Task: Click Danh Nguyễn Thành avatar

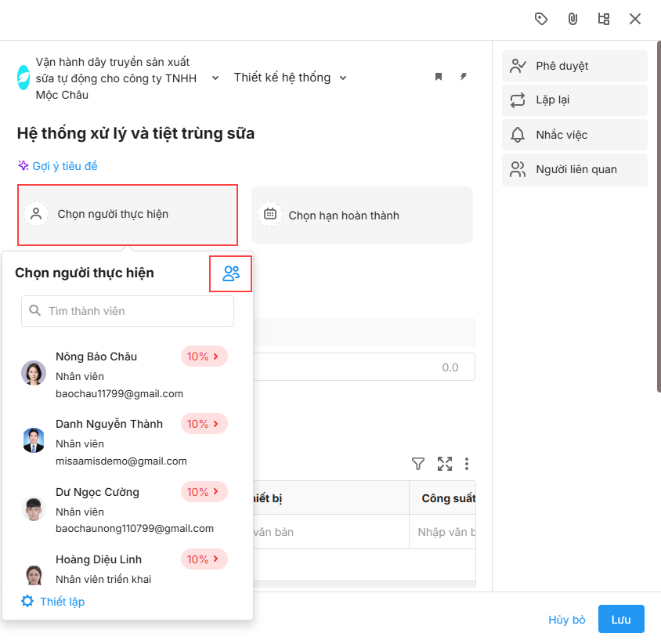Action: pos(34,440)
